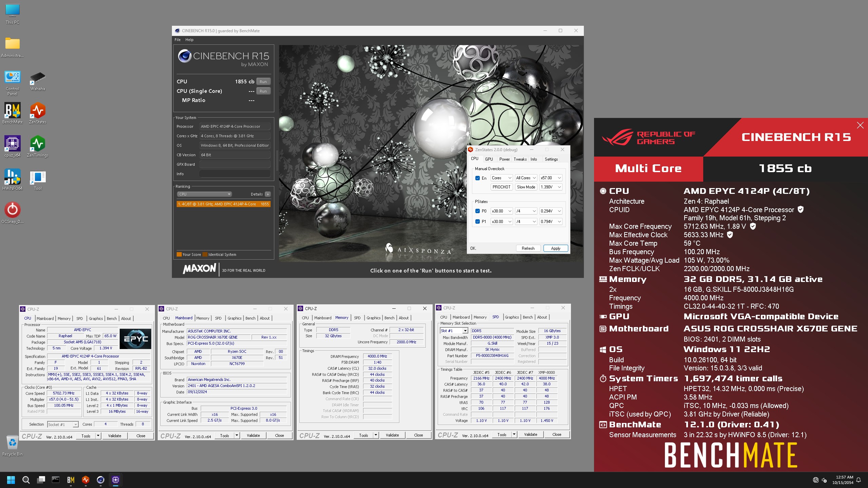Open Socket #1 selection dropdown in CPU-Z
868x488 pixels.
coord(63,424)
